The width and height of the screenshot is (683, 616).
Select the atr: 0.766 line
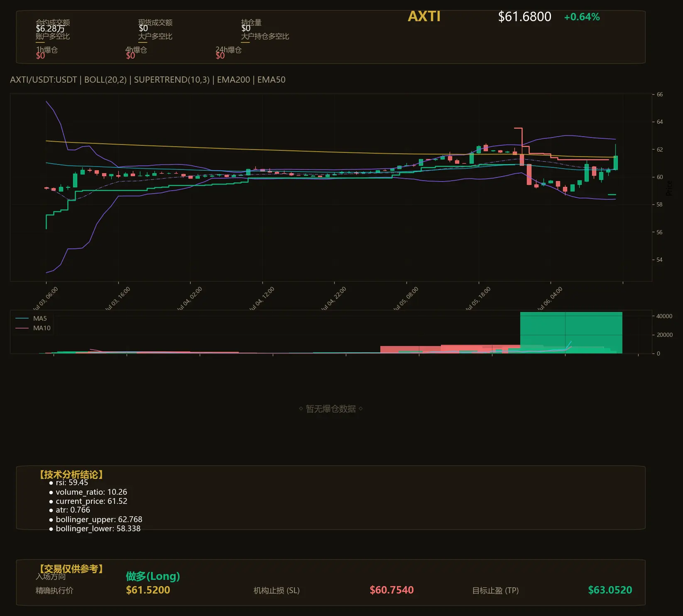[73, 510]
